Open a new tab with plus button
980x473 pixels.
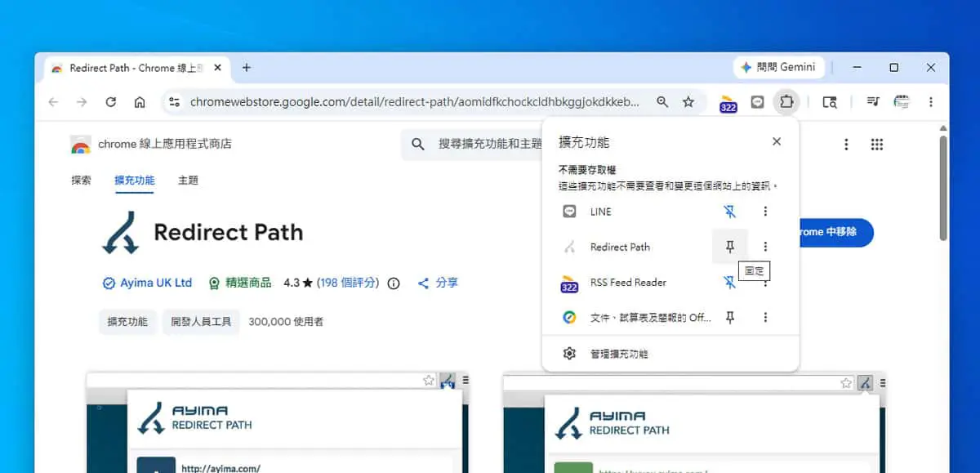tap(247, 68)
